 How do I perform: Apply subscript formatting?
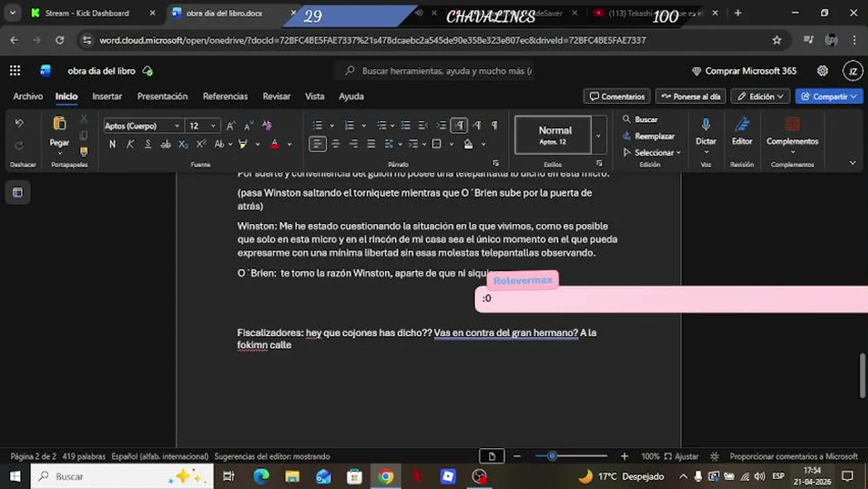coord(183,144)
